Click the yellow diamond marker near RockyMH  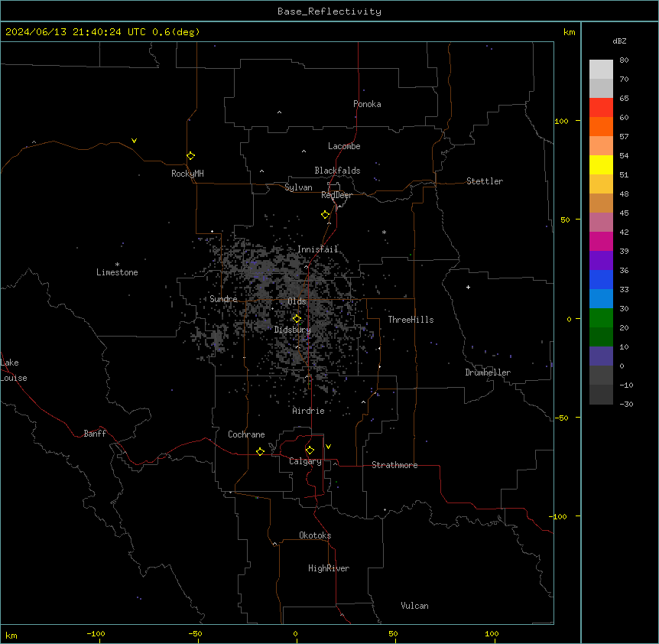click(x=191, y=156)
